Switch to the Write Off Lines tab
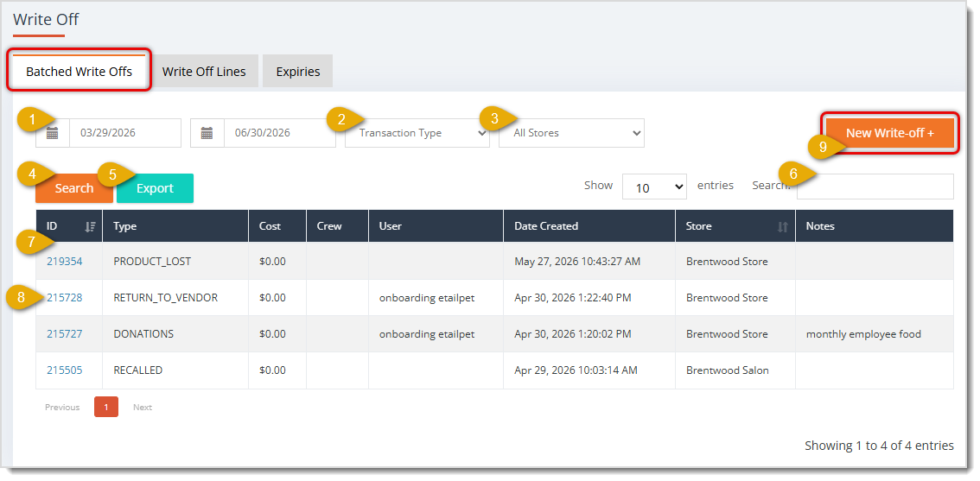 (x=204, y=71)
